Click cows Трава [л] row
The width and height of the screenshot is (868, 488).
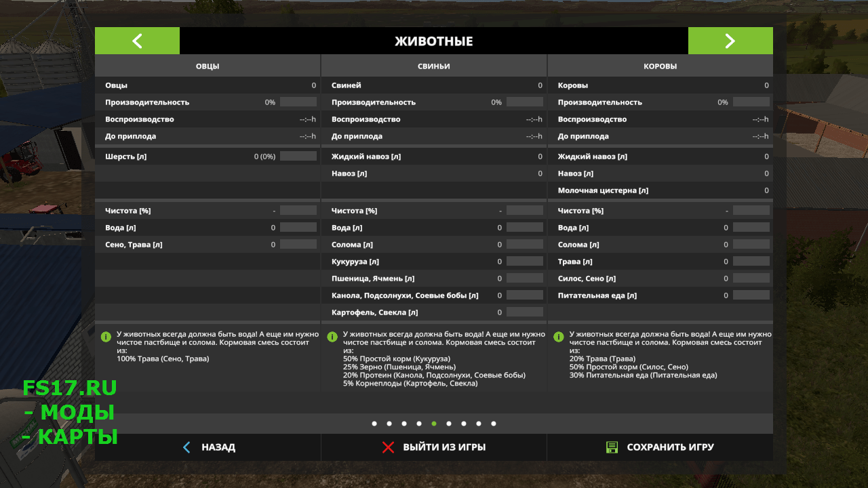click(x=660, y=262)
